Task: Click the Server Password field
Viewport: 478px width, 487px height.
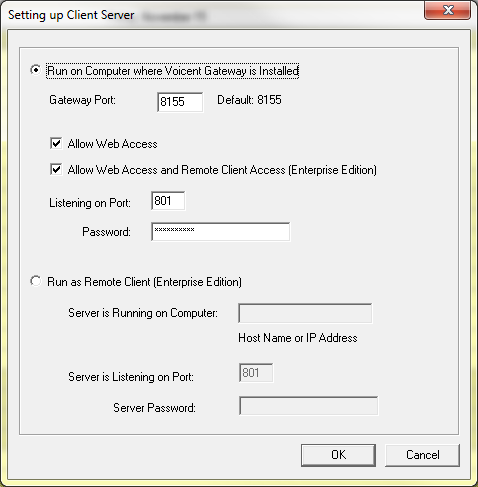Action: 308,406
